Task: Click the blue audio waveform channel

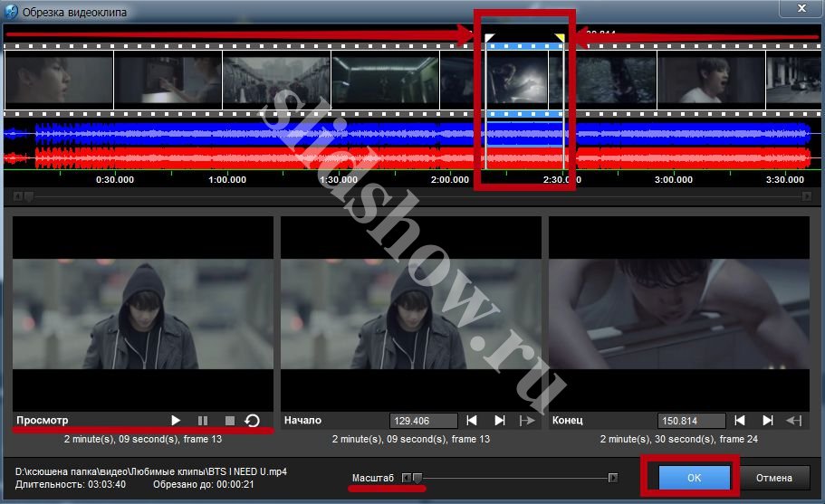Action: tap(413, 134)
